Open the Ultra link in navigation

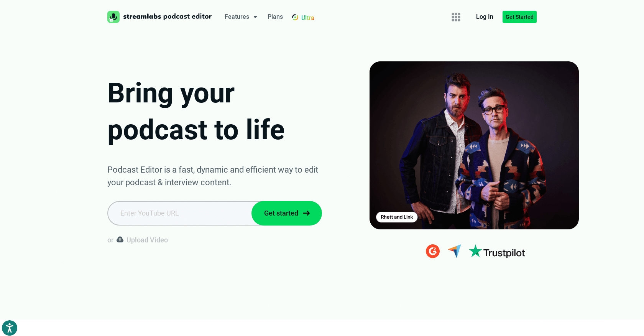click(x=303, y=17)
